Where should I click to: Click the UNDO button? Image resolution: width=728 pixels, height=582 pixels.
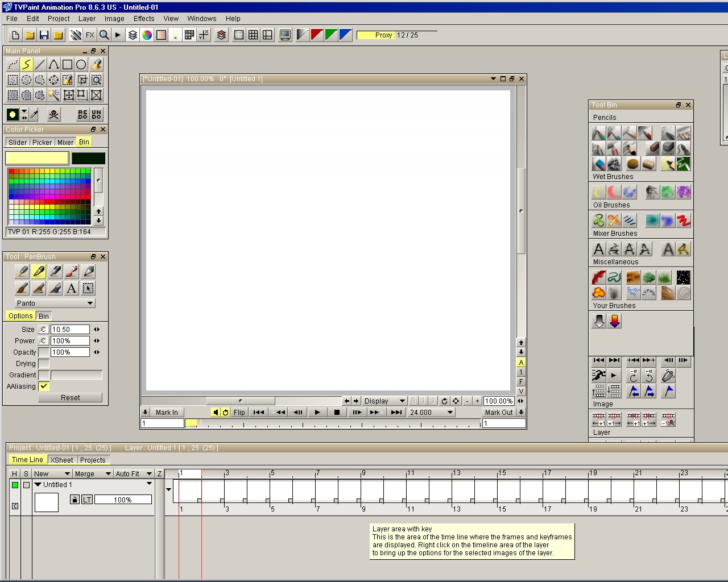point(97,115)
